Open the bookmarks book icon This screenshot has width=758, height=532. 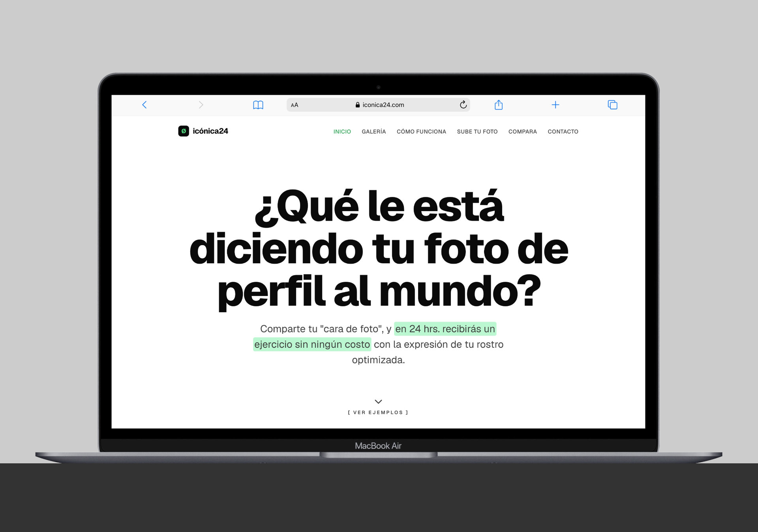tap(258, 105)
